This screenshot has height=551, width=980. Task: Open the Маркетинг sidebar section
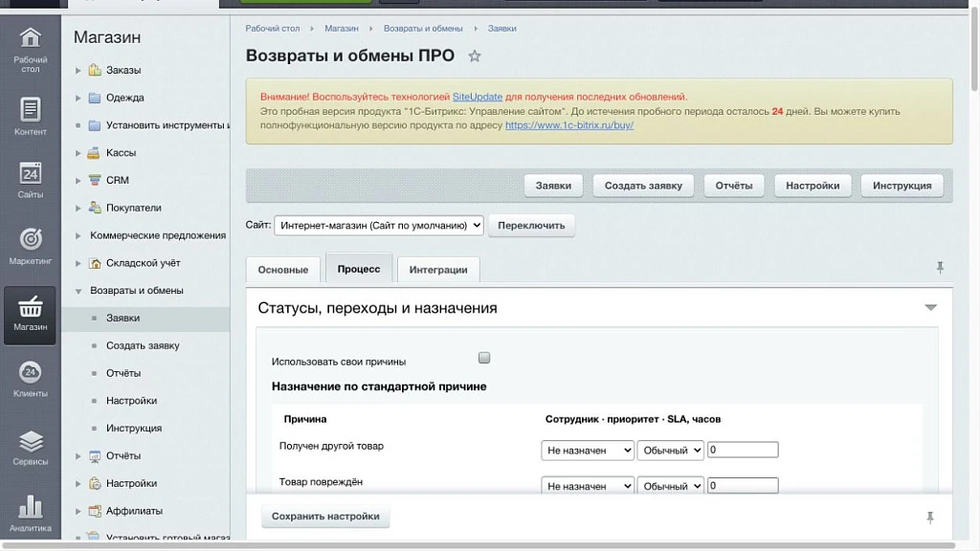30,246
